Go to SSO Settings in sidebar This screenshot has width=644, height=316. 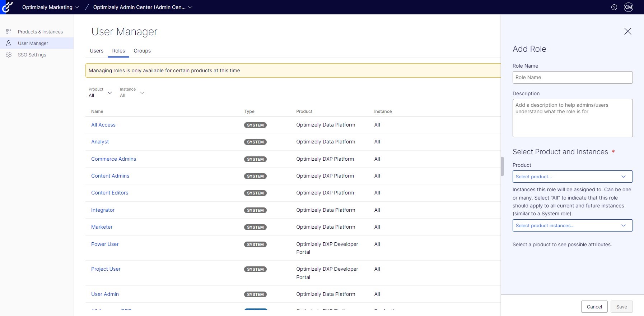(x=32, y=55)
